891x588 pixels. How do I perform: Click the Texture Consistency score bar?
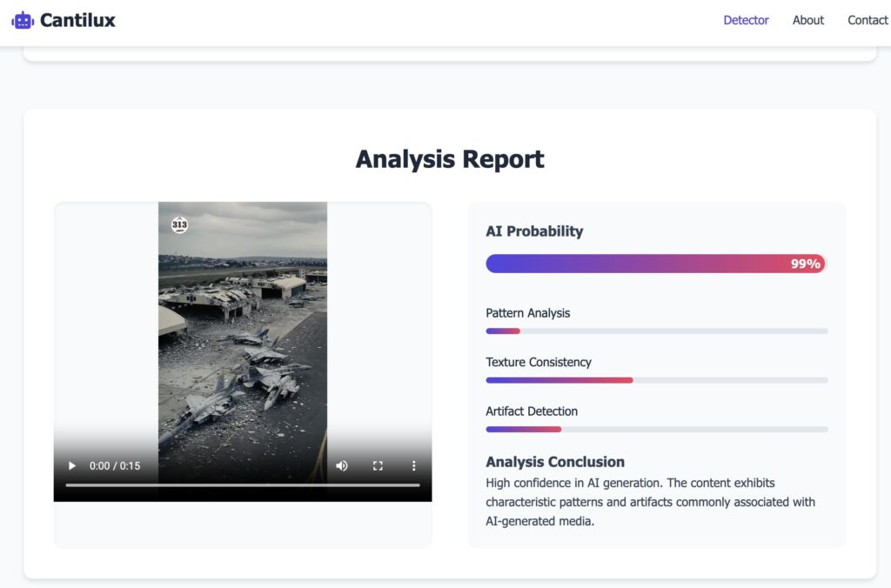(x=656, y=380)
